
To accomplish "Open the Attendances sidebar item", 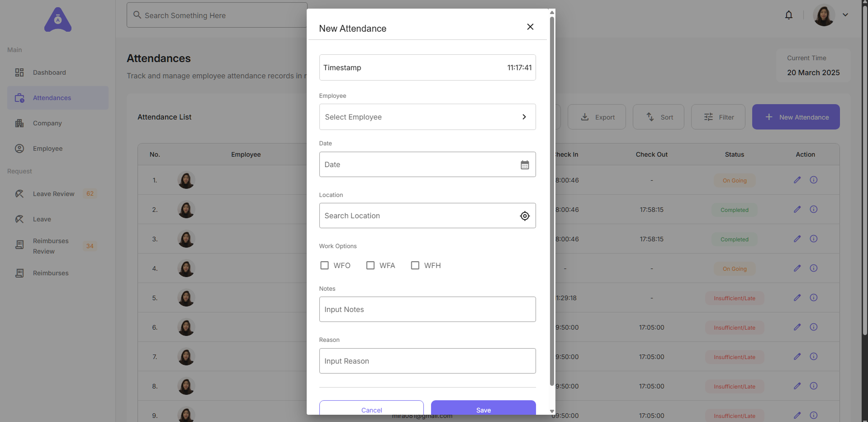I will pos(58,98).
